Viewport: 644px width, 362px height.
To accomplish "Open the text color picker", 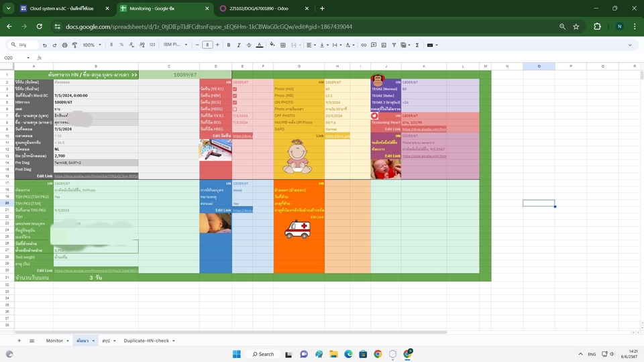I will (x=260, y=45).
